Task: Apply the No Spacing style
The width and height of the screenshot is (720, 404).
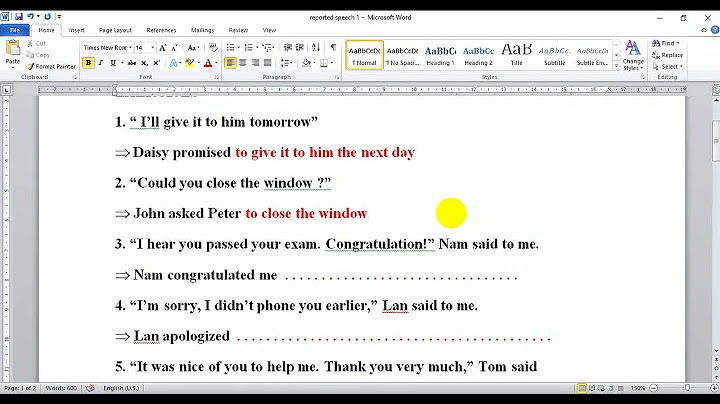Action: coord(402,55)
